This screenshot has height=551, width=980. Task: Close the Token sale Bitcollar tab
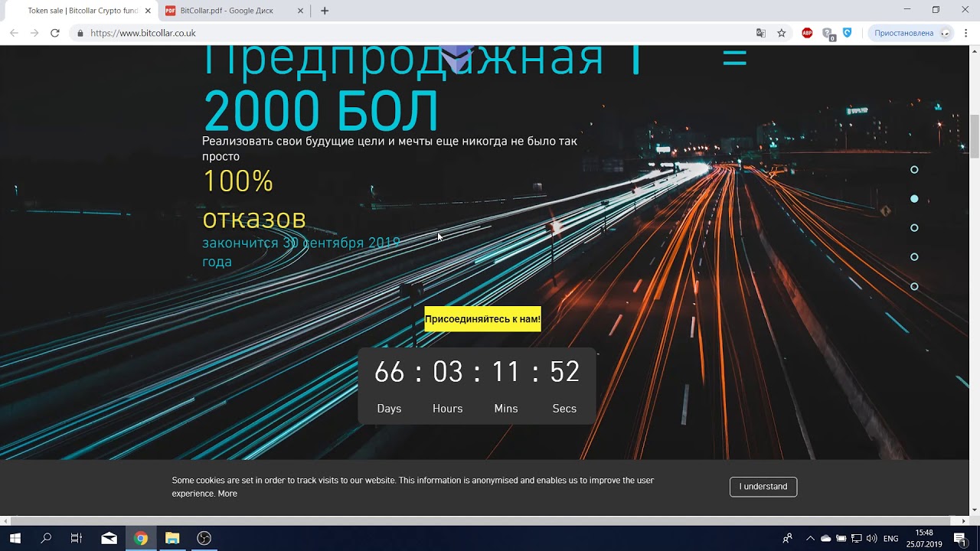click(148, 11)
